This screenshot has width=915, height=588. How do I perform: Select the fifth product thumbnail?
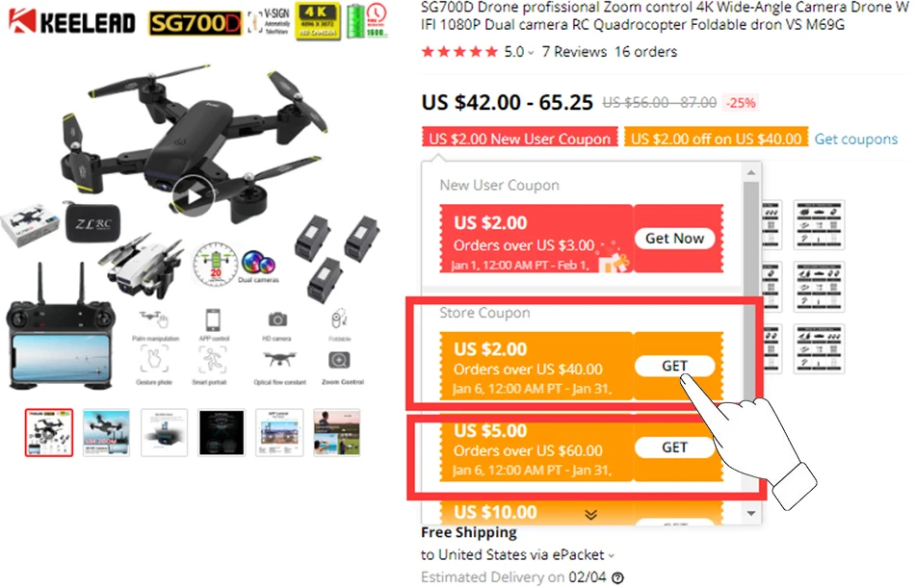[279, 432]
